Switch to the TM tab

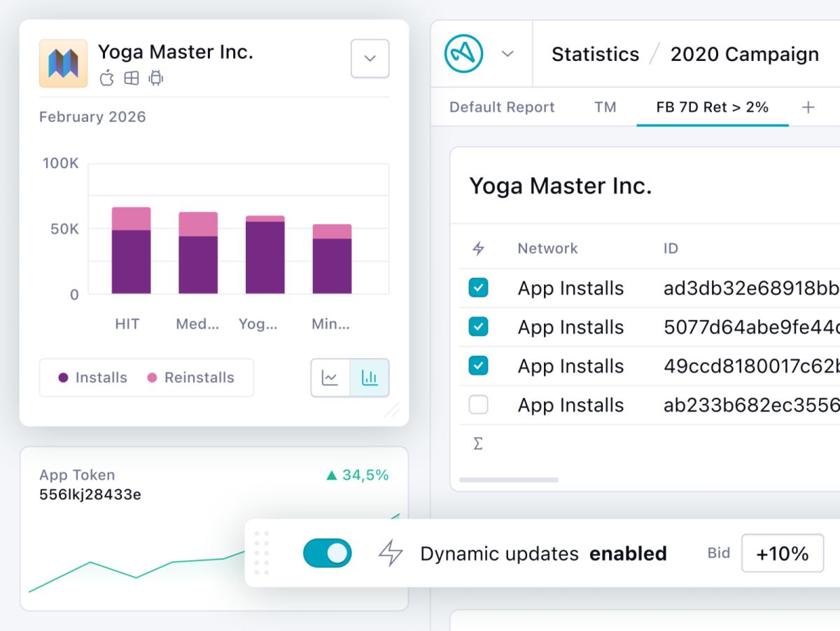point(605,107)
